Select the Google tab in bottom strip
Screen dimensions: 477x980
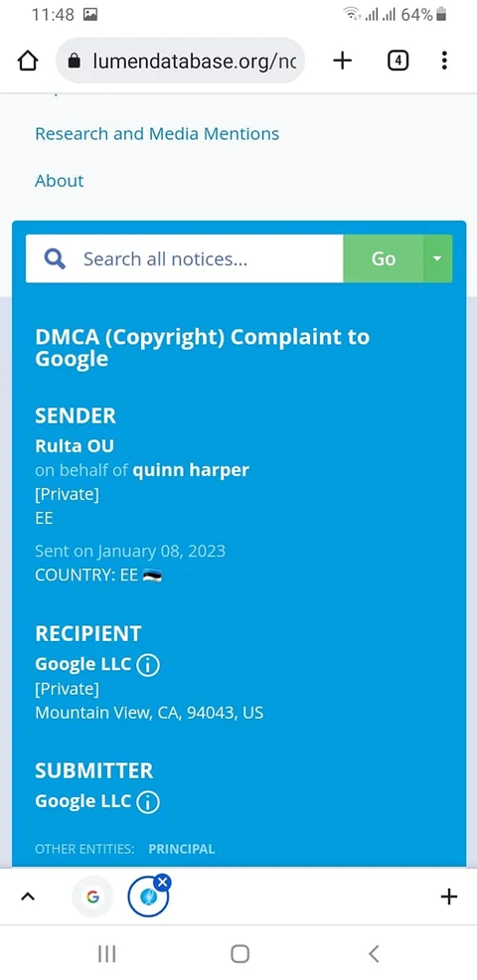[x=92, y=897]
